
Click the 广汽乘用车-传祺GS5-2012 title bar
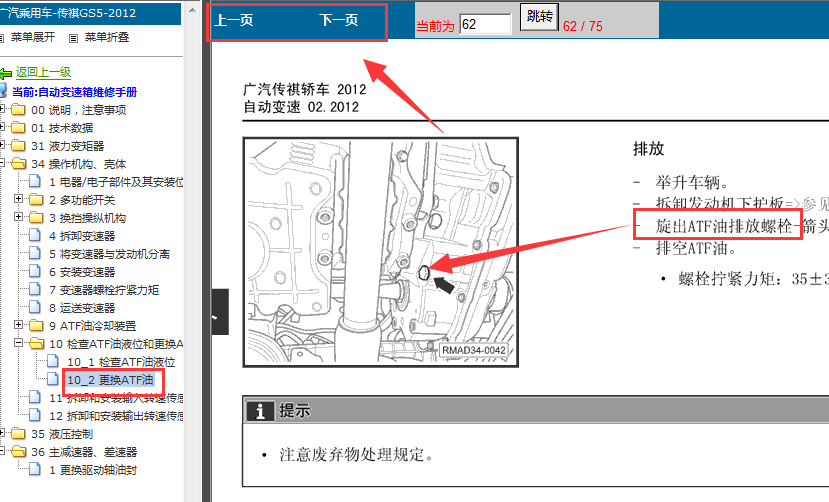pyautogui.click(x=90, y=13)
